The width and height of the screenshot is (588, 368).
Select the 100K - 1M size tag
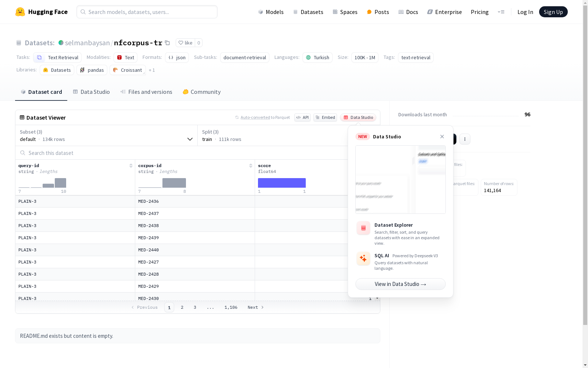(365, 57)
